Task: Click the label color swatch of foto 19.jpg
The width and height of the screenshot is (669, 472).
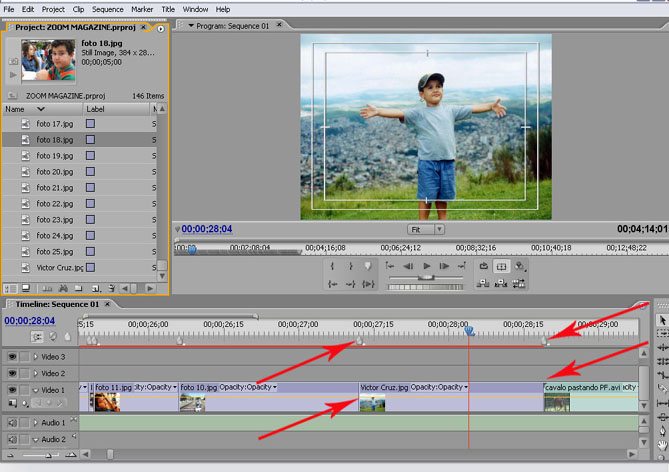Action: point(90,156)
